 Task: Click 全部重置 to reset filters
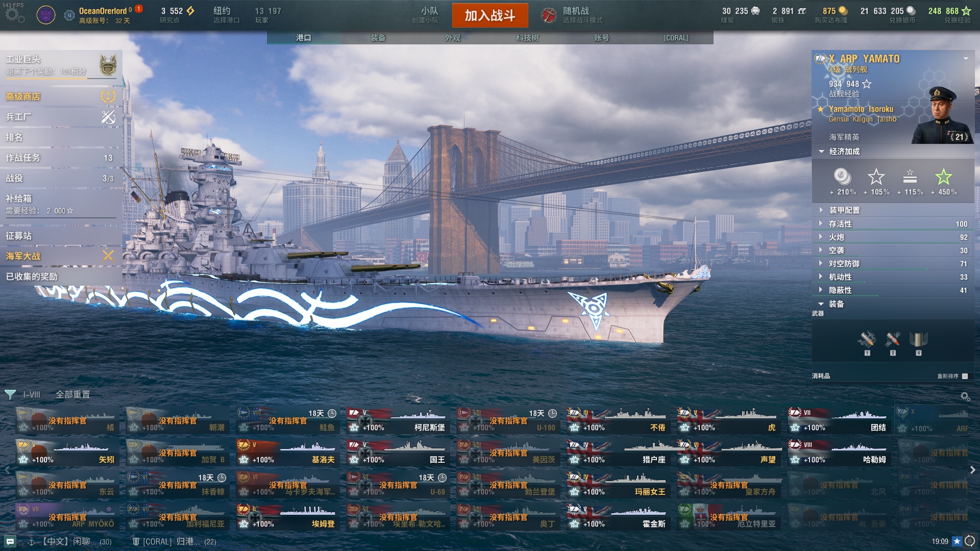[73, 394]
